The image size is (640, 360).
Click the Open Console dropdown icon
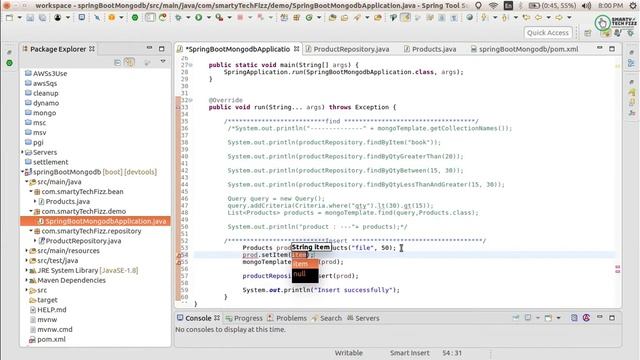coord(558,318)
